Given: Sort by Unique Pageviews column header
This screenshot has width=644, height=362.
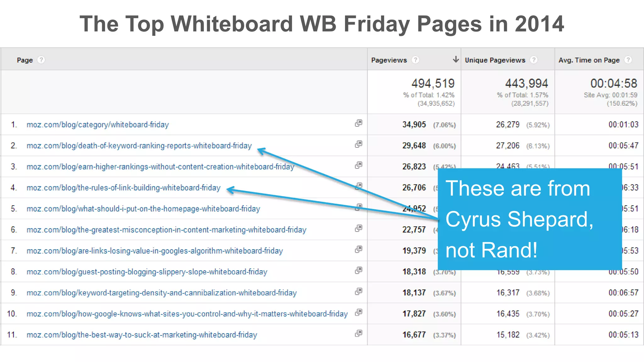Looking at the screenshot, I should (495, 60).
